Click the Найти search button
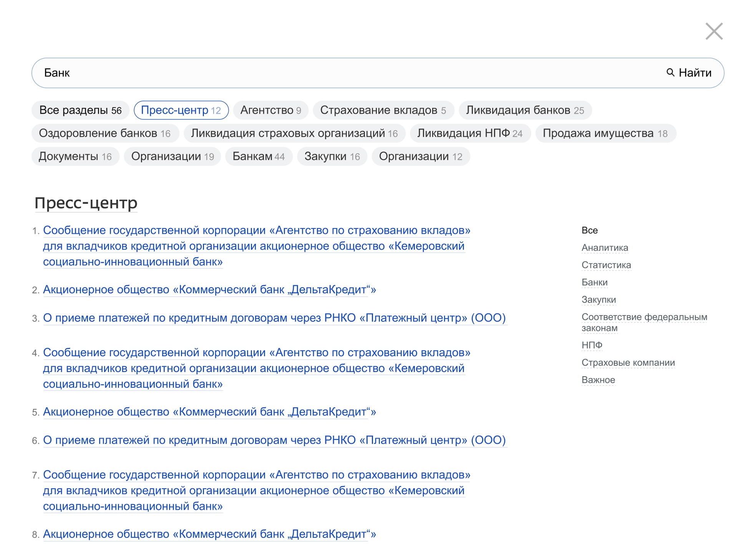This screenshot has height=544, width=756. click(x=689, y=73)
